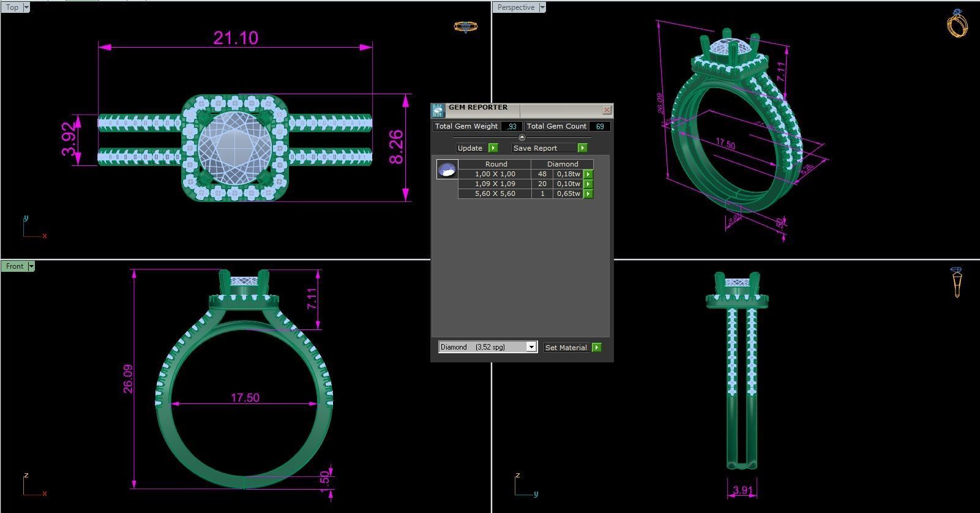
Task: Click the Update button
Action: tap(470, 148)
